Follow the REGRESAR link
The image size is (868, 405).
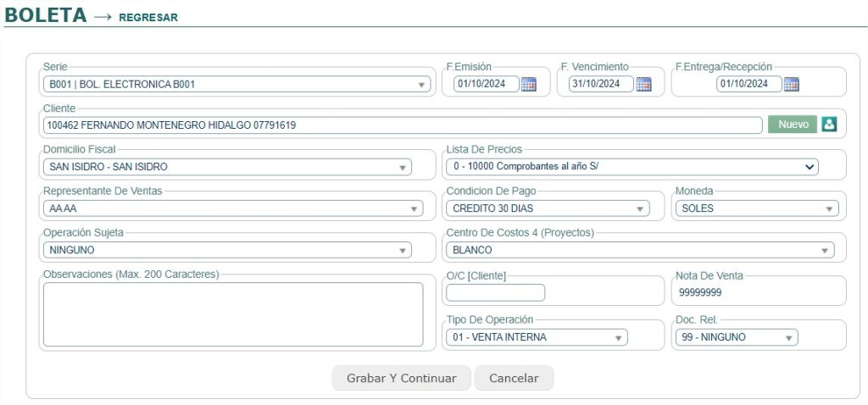tap(148, 17)
